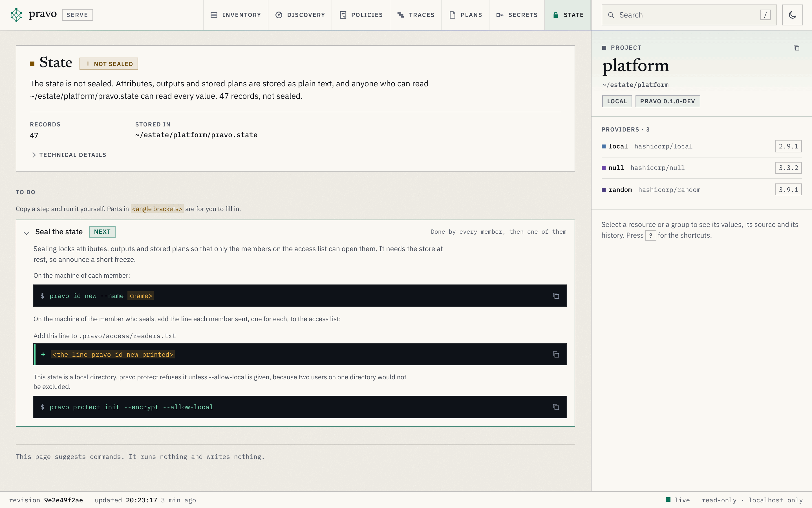Viewport: 812px width, 508px height.
Task: Click the NEXT badge
Action: click(x=102, y=232)
